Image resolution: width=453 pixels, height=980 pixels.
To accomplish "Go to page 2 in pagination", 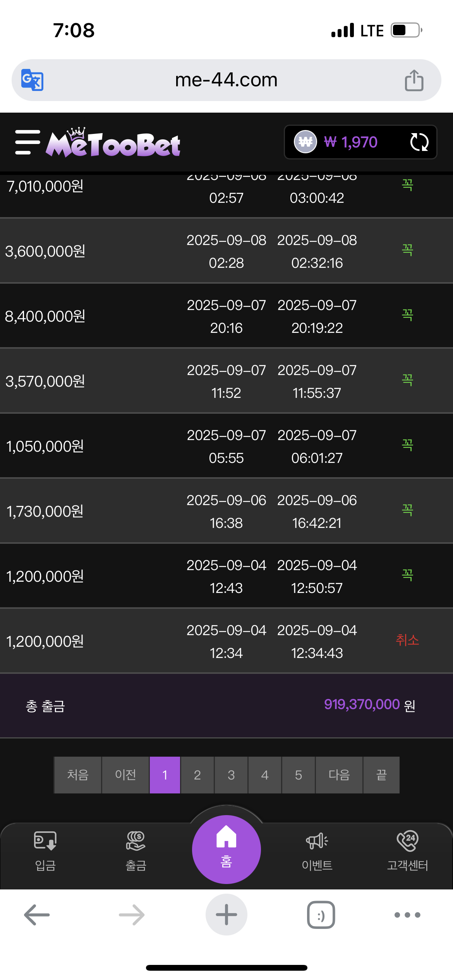I will click(197, 775).
